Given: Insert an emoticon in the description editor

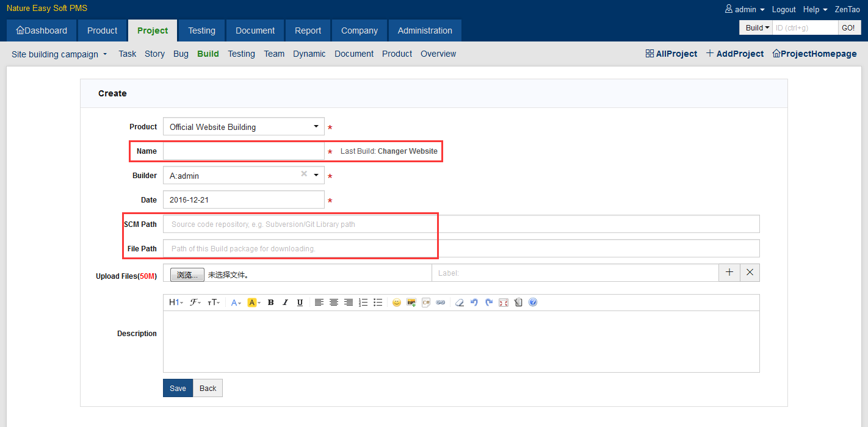Looking at the screenshot, I should [397, 303].
